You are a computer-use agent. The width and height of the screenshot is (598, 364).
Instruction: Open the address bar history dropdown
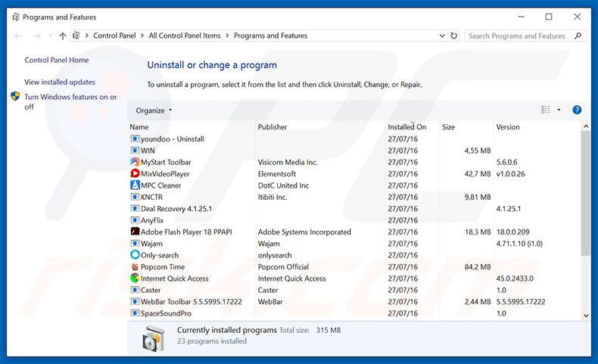click(441, 36)
